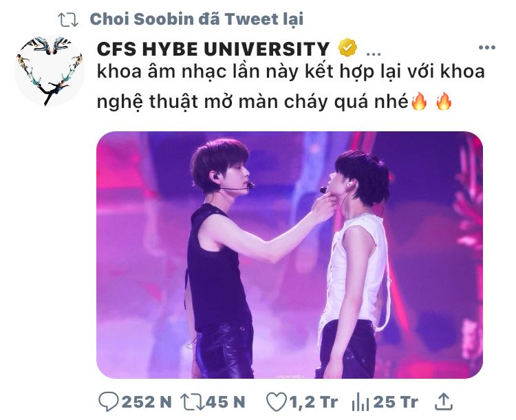This screenshot has width=516, height=420.
Task: Click the tweet text starting 'khoa âm nhạc'
Action: pyautogui.click(x=291, y=86)
